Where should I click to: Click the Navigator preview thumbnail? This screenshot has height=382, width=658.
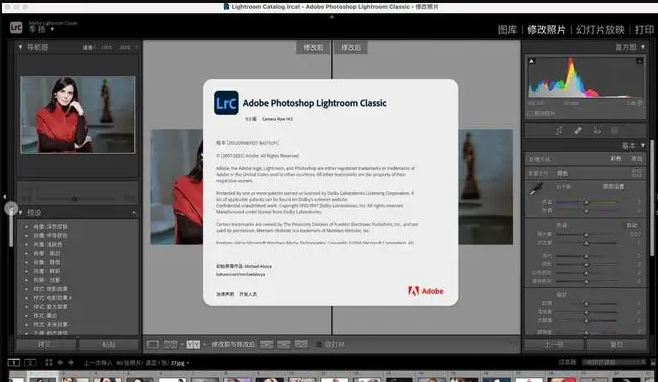point(78,115)
